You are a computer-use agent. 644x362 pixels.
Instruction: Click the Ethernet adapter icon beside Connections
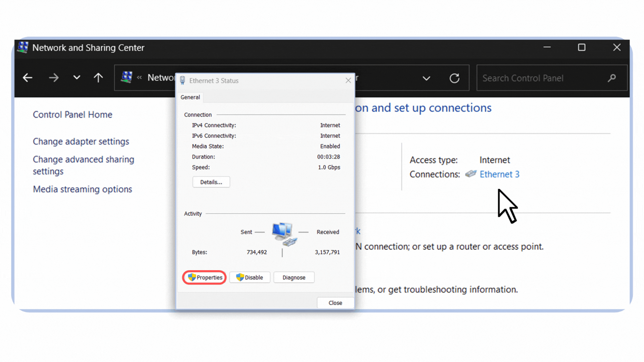point(471,174)
